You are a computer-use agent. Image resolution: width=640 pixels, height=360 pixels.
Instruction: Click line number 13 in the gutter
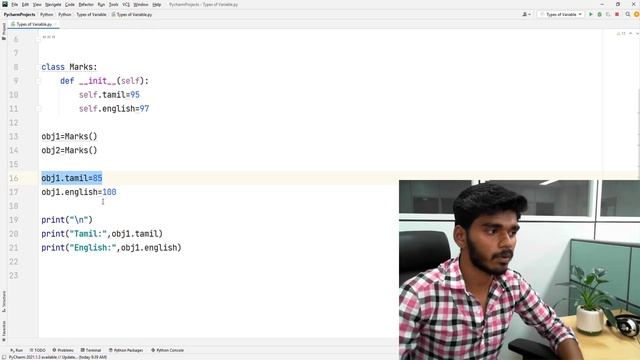tap(13, 136)
